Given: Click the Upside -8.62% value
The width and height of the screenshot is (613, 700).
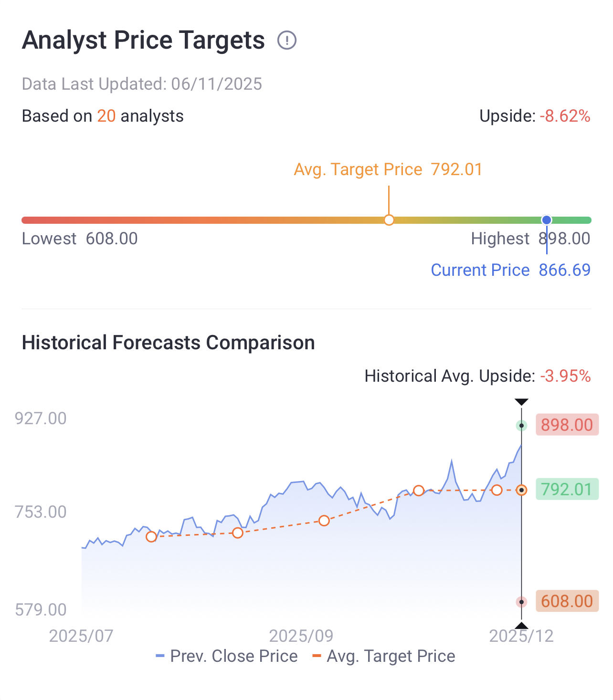Looking at the screenshot, I should (565, 116).
